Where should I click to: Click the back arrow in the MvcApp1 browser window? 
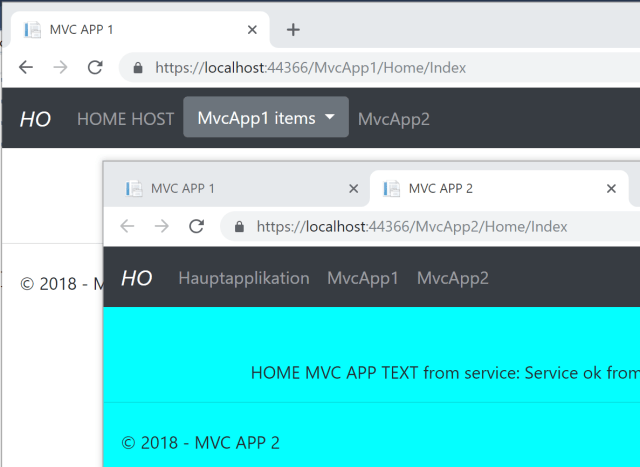tap(26, 67)
